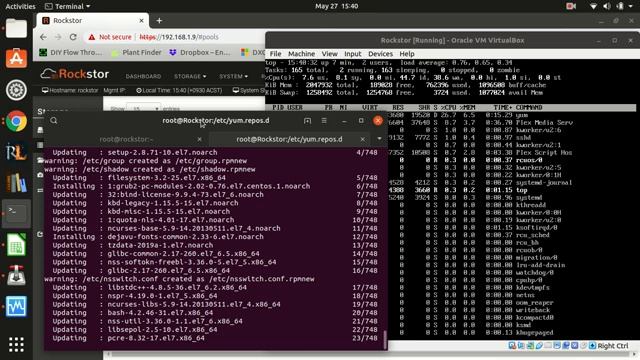Open the Dropbox bookmark
Viewport: 640px width, 360px height.
[200, 53]
